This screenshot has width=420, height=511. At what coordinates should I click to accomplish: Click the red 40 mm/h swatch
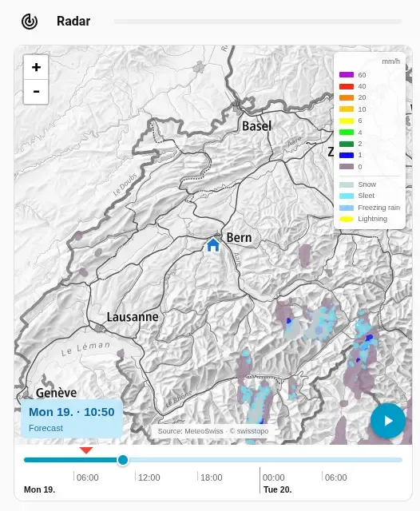pos(347,86)
